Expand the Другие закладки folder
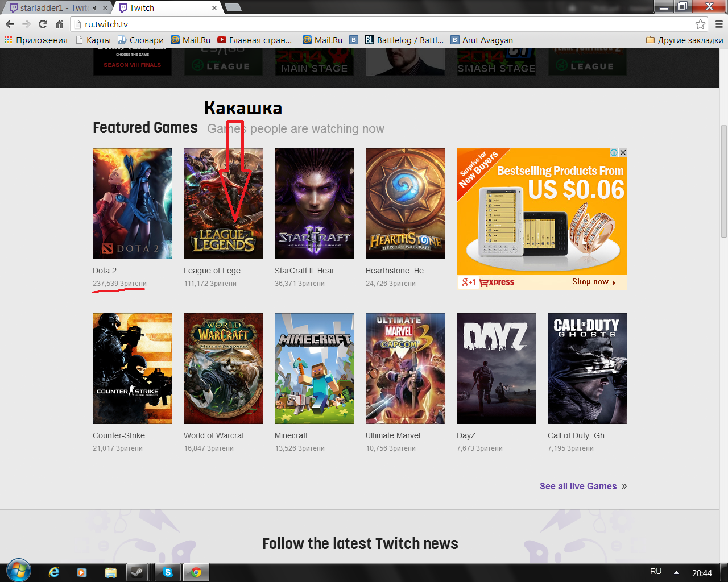728x582 pixels. [x=685, y=40]
